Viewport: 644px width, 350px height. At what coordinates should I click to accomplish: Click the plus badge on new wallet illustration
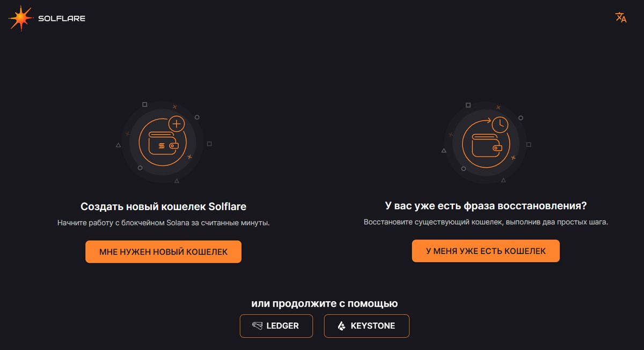coord(176,124)
